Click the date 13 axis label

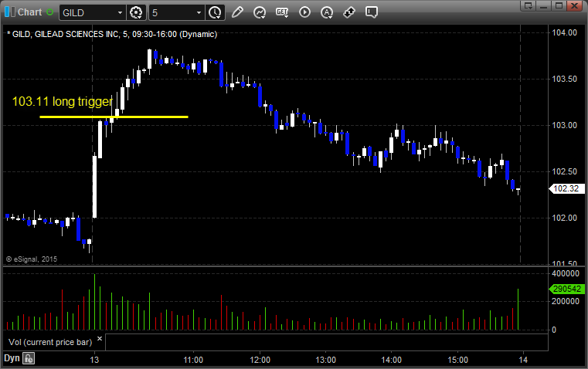94,360
